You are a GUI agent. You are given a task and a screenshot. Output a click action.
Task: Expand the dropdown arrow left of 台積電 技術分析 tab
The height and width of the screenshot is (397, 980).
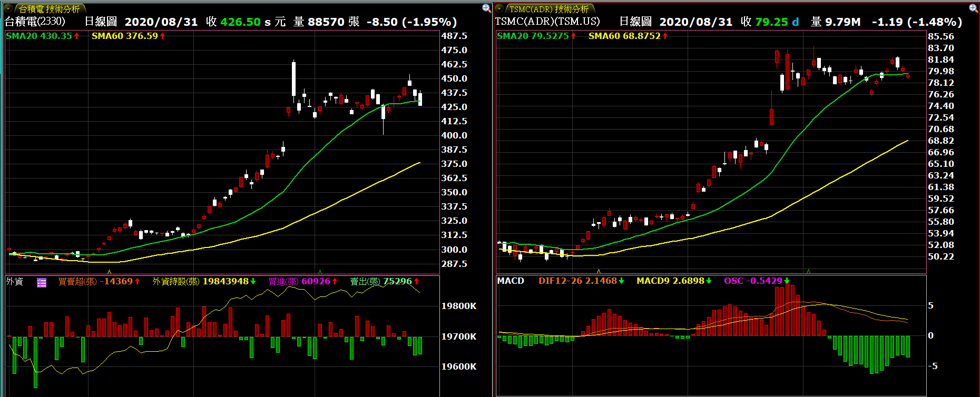(x=8, y=8)
